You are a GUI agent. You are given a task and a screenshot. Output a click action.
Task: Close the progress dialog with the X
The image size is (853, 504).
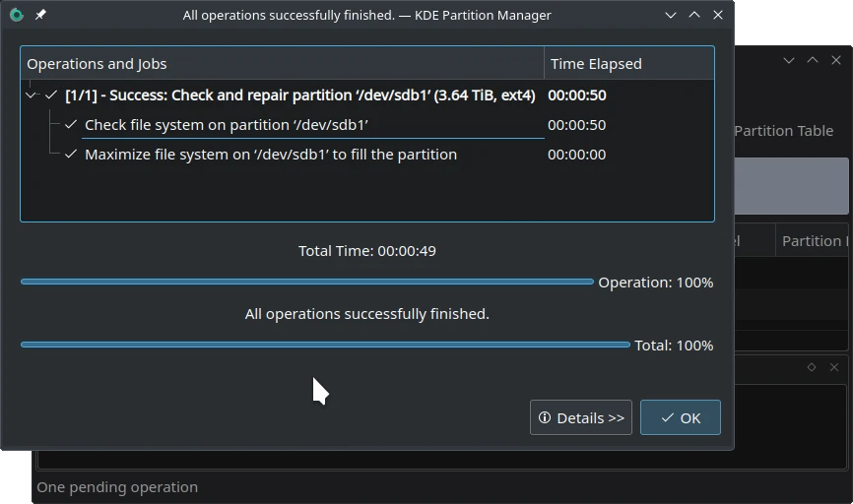(718, 15)
